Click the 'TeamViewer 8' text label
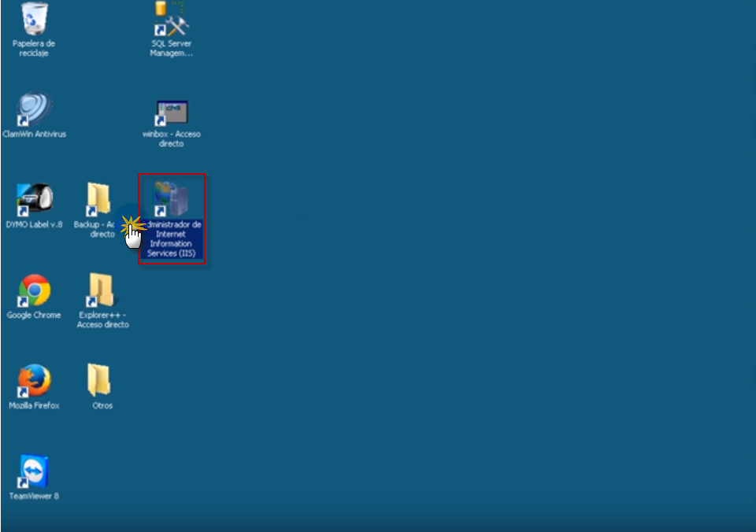The image size is (756, 532). click(x=34, y=496)
